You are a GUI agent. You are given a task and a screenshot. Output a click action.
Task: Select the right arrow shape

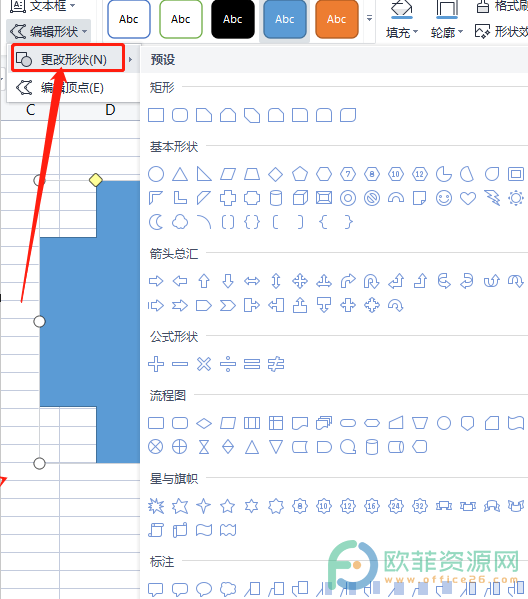pos(156,282)
